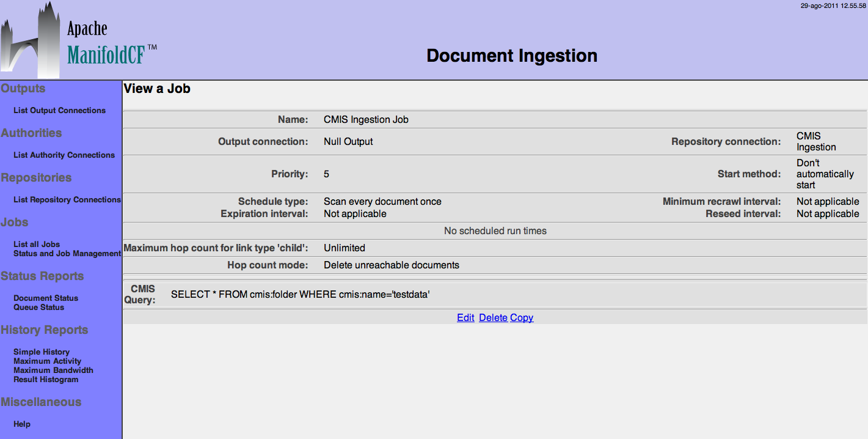Open the Help page

[22, 424]
